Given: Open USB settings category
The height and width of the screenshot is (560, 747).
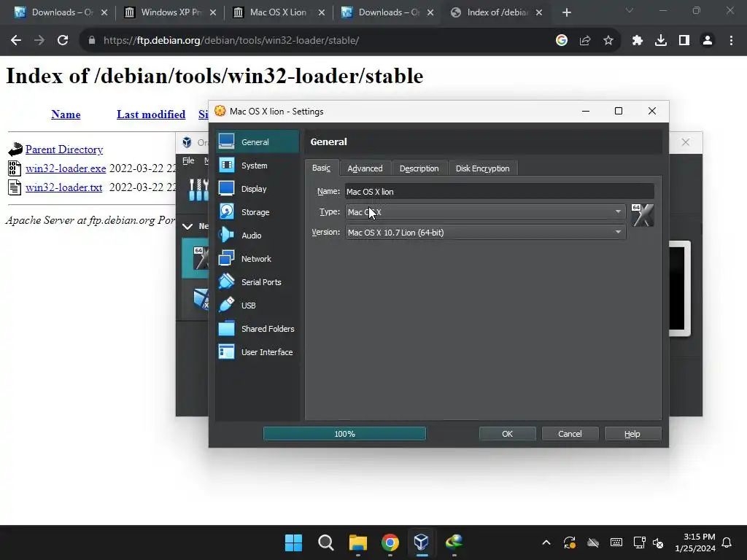Looking at the screenshot, I should [x=258, y=306].
